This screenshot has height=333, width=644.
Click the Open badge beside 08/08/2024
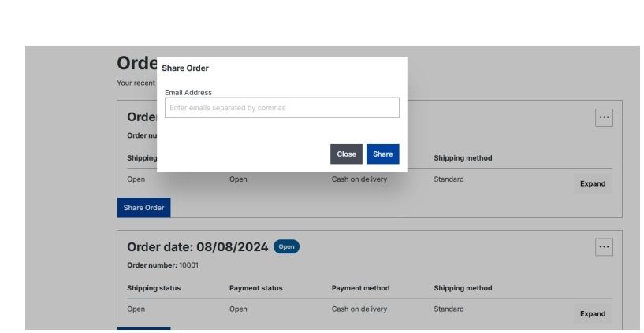coord(286,246)
